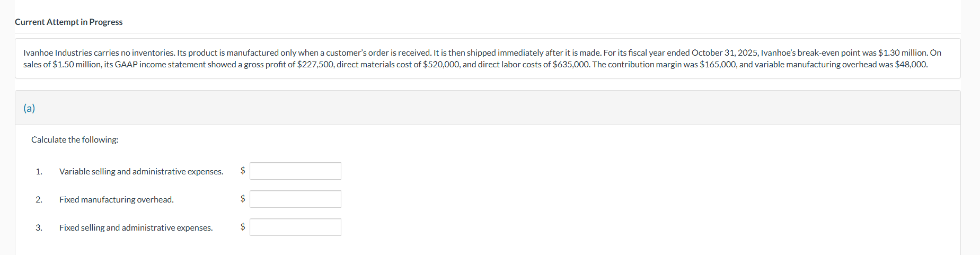
Task: Click item number 2 in the list
Action: click(39, 199)
